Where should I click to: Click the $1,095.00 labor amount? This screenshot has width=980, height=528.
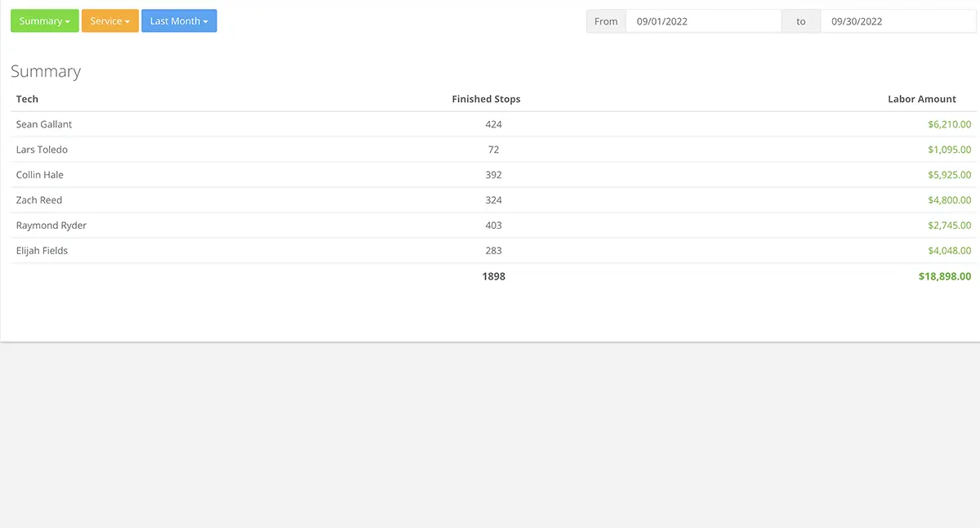point(950,150)
